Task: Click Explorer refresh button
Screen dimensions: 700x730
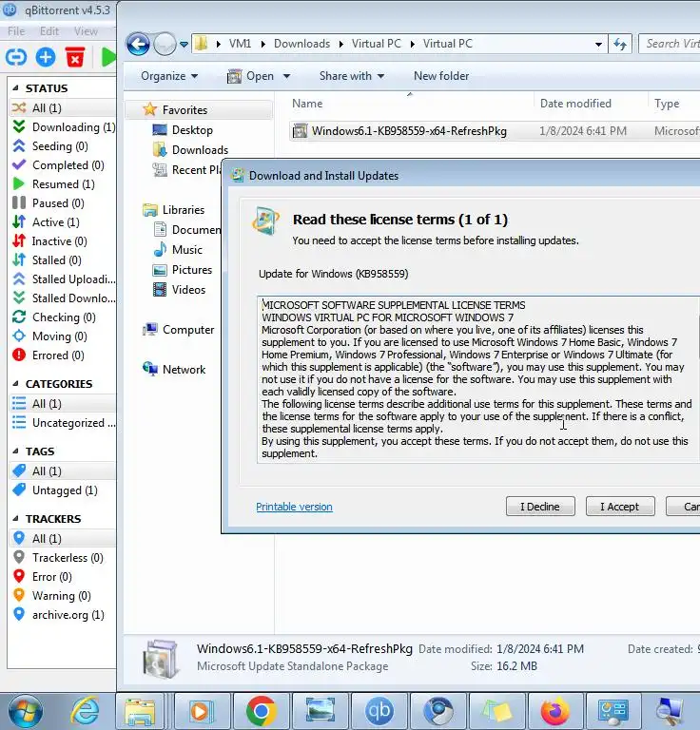Action: point(620,45)
